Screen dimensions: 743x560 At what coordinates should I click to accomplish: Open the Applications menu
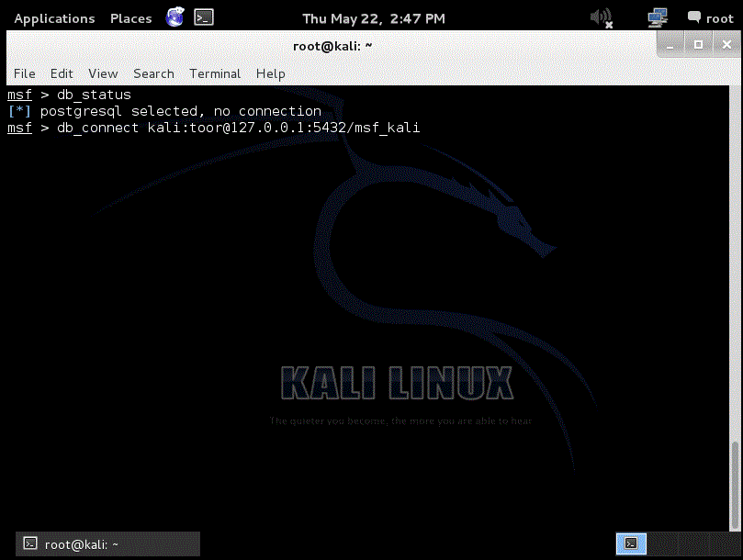[54, 18]
